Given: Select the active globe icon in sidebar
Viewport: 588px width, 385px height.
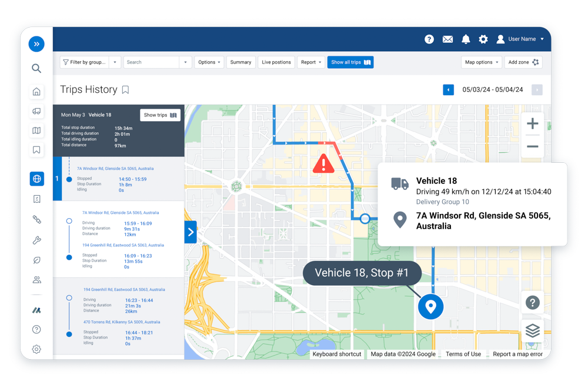Looking at the screenshot, I should point(36,179).
